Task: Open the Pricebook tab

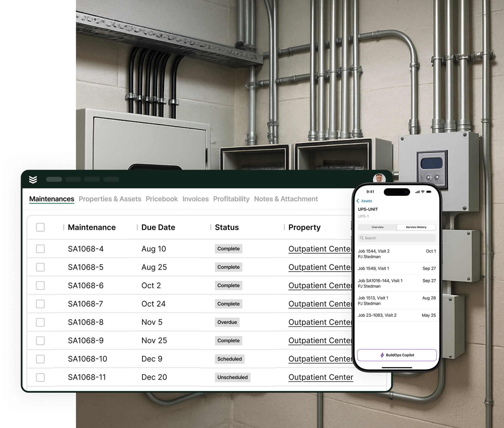Action: (162, 199)
